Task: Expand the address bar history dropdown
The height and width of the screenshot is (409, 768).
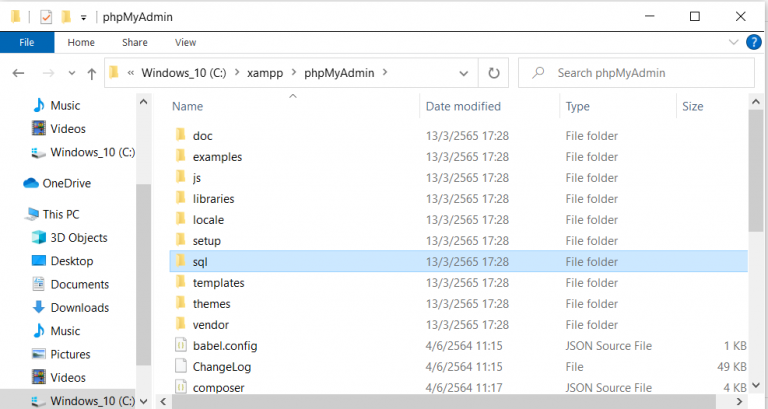Action: 463,73
